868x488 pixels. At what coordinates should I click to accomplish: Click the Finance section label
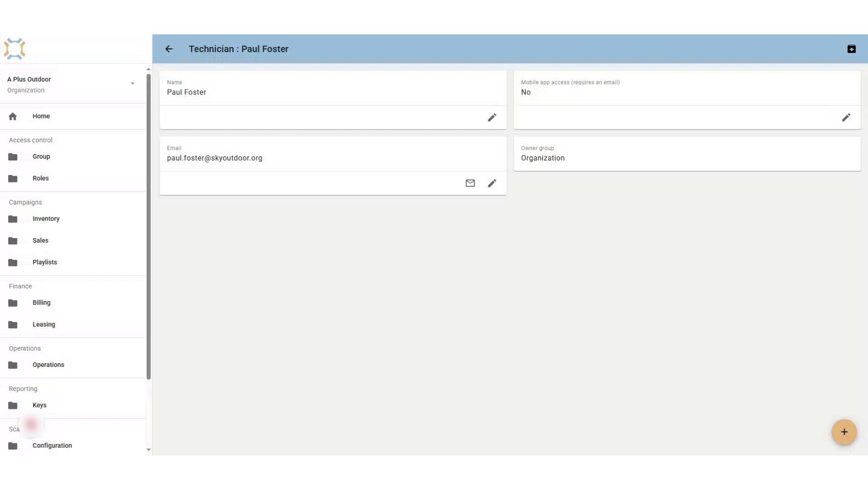(20, 286)
